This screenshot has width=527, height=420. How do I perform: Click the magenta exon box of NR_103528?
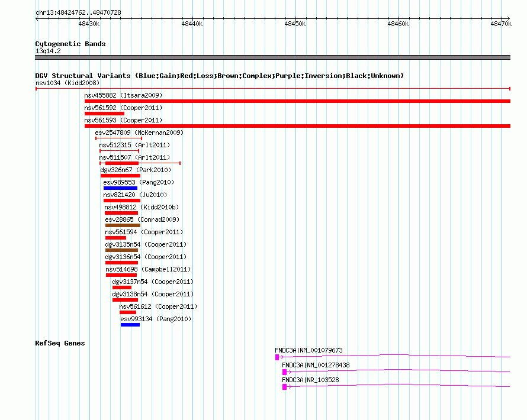pos(284,387)
